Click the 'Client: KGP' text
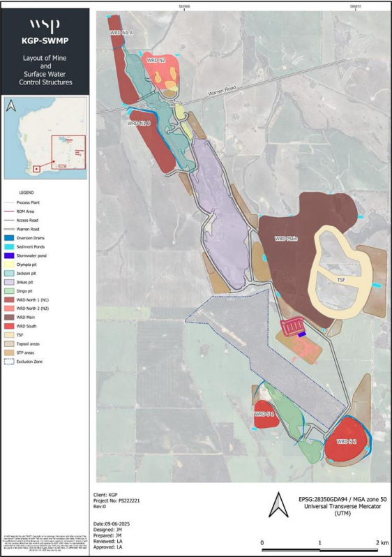 click(105, 494)
